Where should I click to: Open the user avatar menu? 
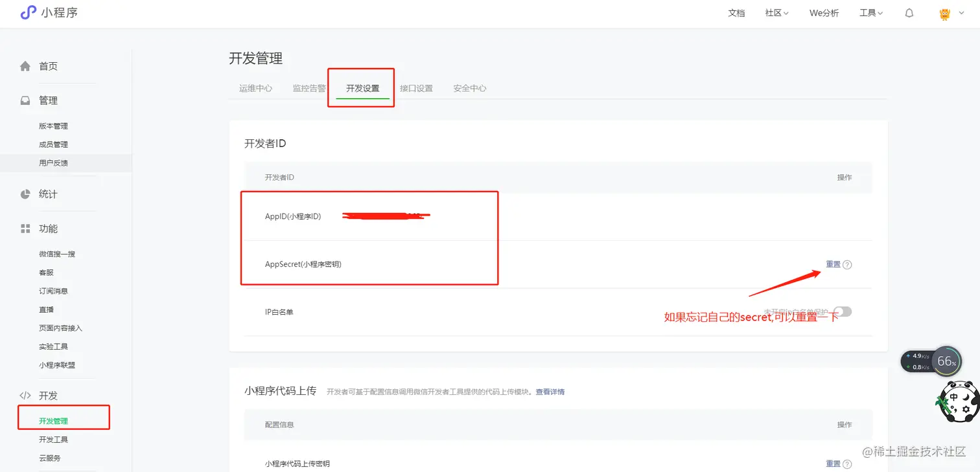click(x=944, y=13)
